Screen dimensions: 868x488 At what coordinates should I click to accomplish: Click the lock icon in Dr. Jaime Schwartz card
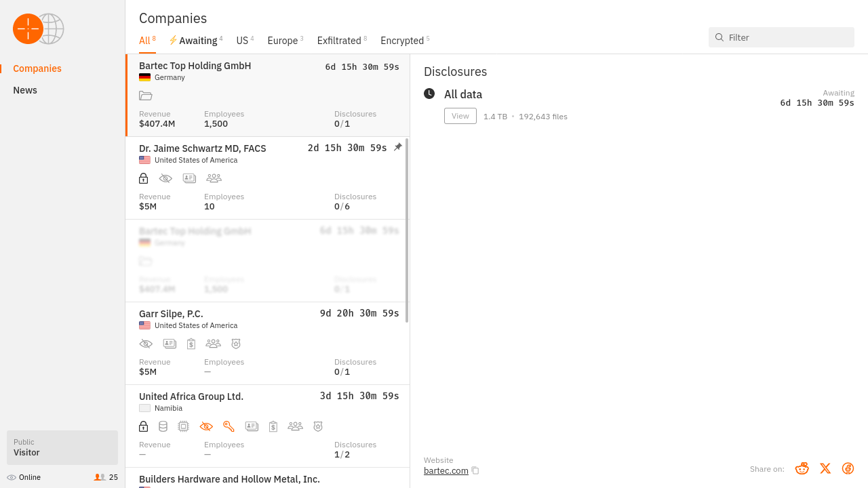[143, 178]
